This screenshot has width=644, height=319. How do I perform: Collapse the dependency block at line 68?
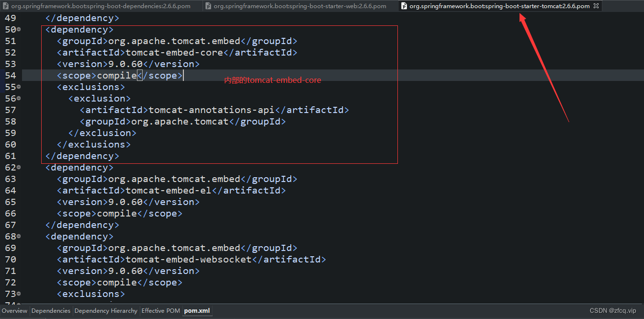19,237
